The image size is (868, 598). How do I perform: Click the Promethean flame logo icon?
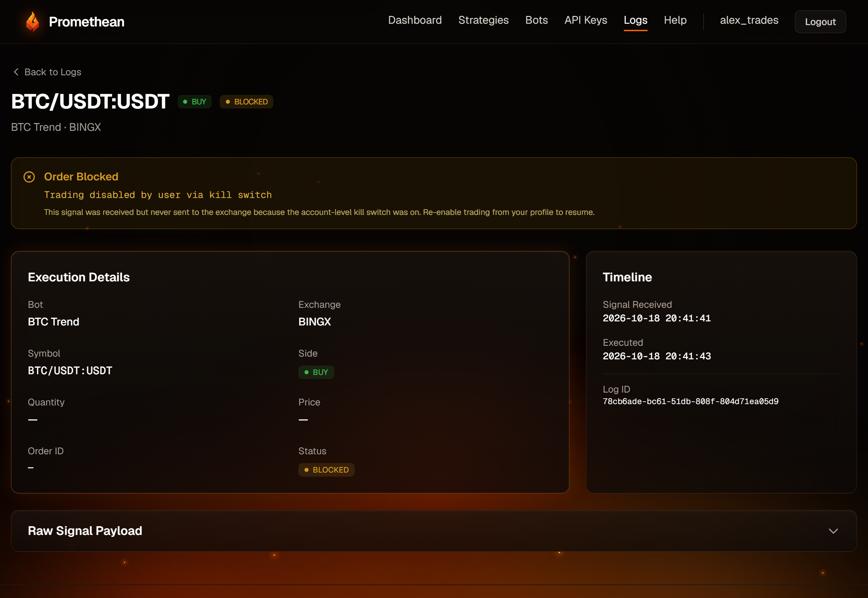pyautogui.click(x=33, y=22)
